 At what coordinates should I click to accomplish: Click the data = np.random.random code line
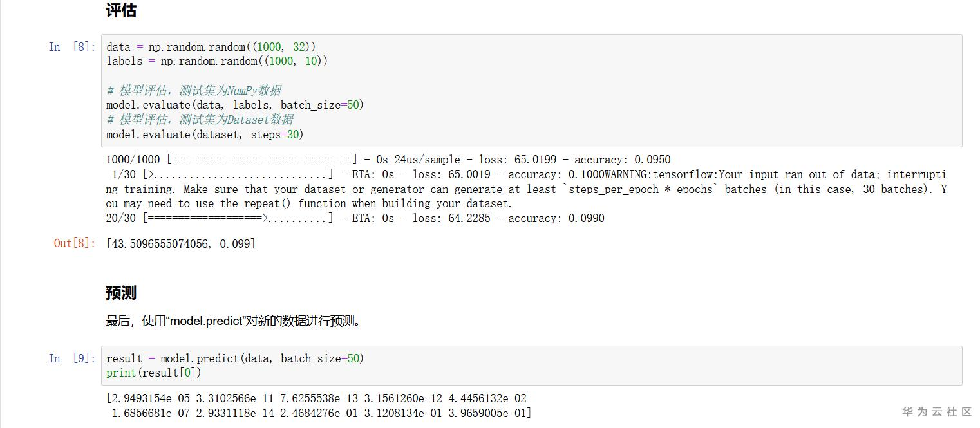click(211, 47)
